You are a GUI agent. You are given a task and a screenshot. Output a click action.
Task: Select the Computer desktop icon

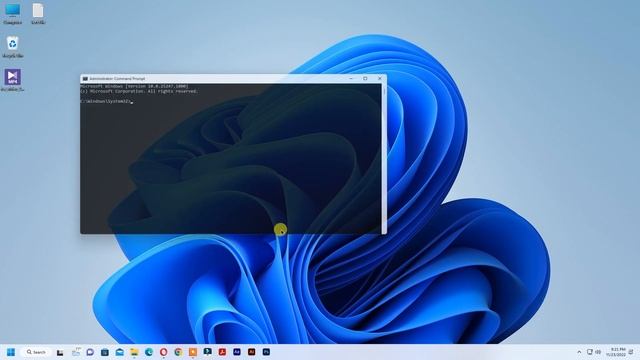click(x=13, y=14)
